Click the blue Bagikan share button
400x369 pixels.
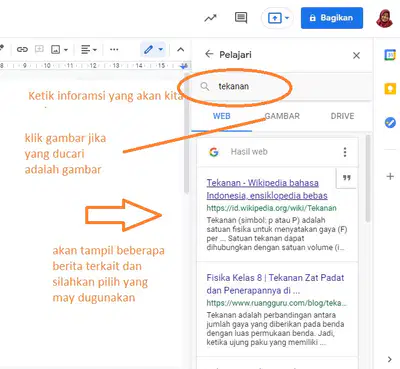[x=332, y=18]
